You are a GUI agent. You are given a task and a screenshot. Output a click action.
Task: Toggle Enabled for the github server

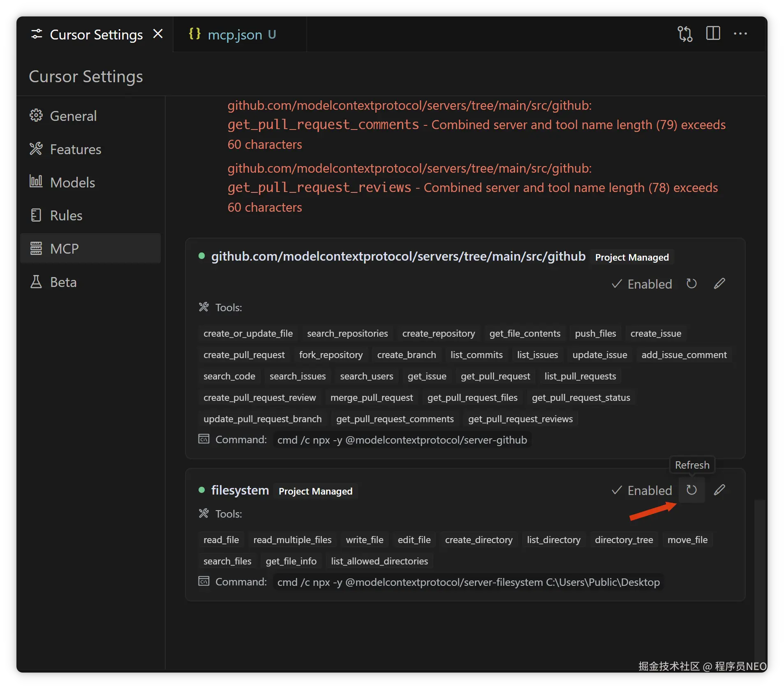(642, 284)
